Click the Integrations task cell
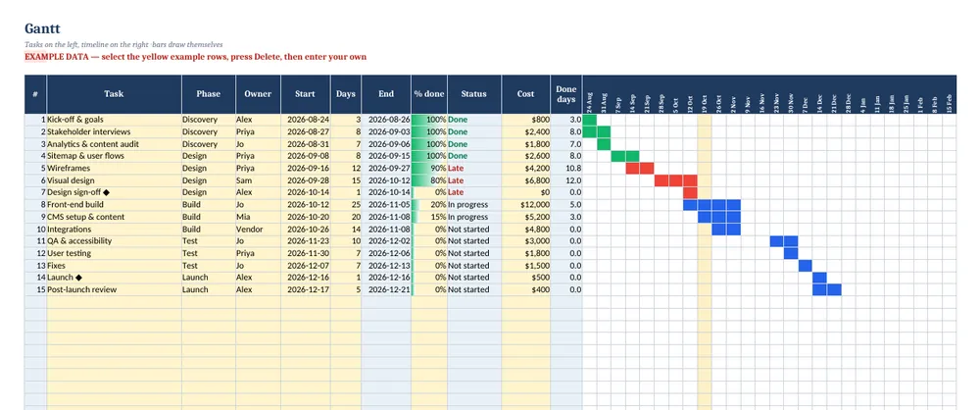980x410 pixels. (x=114, y=230)
